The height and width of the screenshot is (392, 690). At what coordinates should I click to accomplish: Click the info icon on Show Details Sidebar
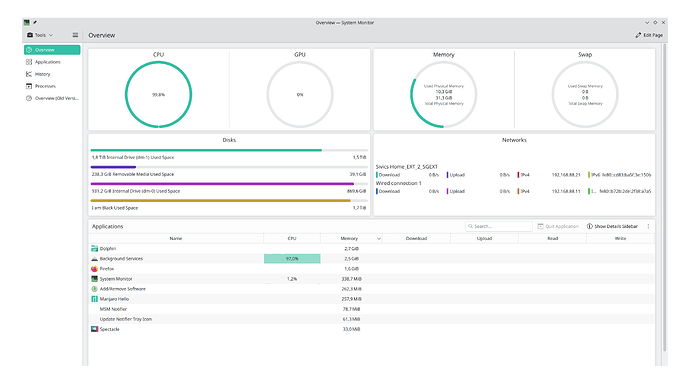click(x=590, y=226)
